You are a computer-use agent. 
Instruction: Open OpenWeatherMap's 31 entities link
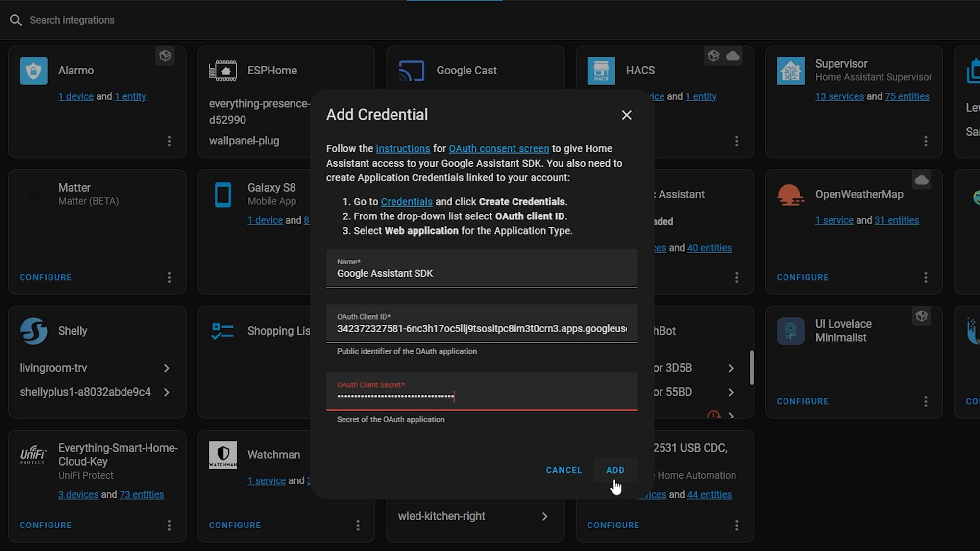[x=897, y=220]
